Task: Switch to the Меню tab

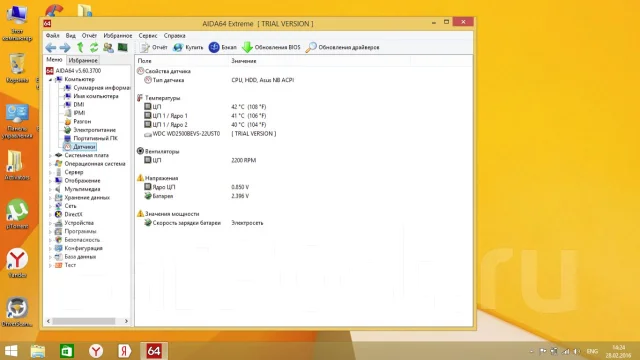Action: click(54, 60)
